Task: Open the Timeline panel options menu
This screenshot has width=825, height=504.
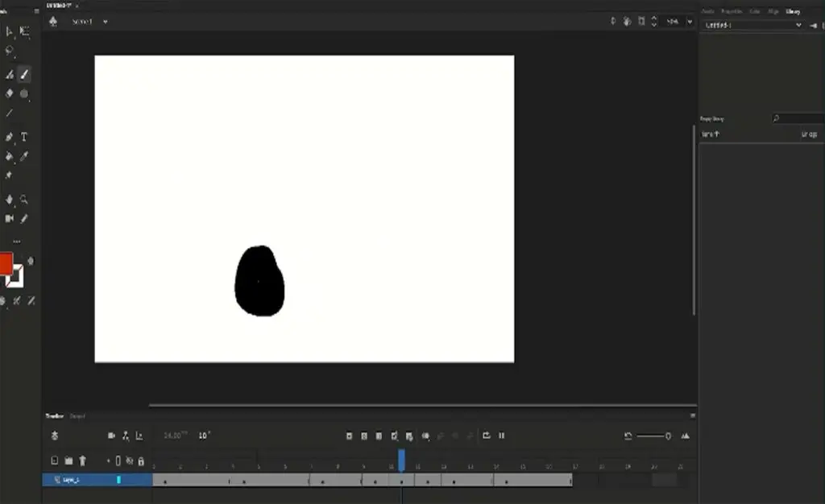Action: (692, 415)
